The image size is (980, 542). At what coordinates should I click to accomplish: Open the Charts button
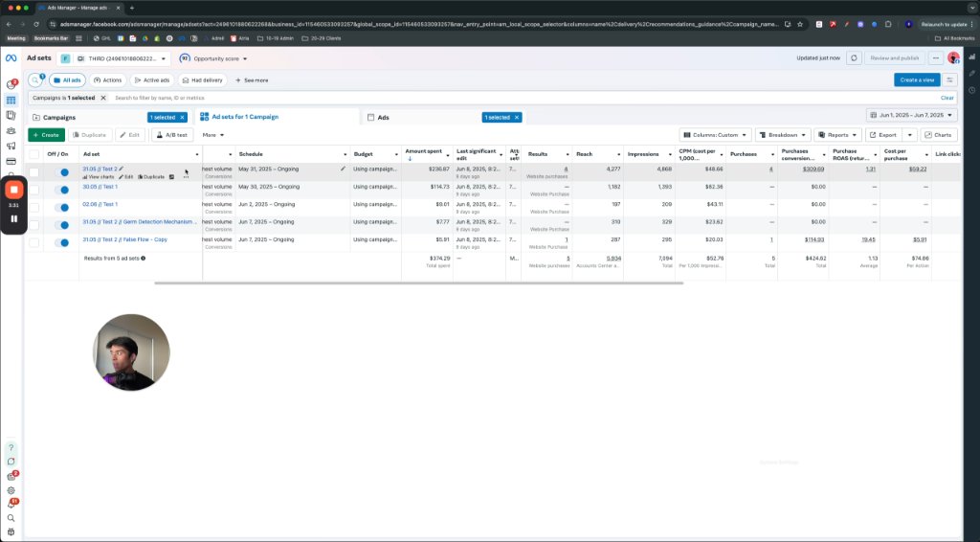click(939, 135)
